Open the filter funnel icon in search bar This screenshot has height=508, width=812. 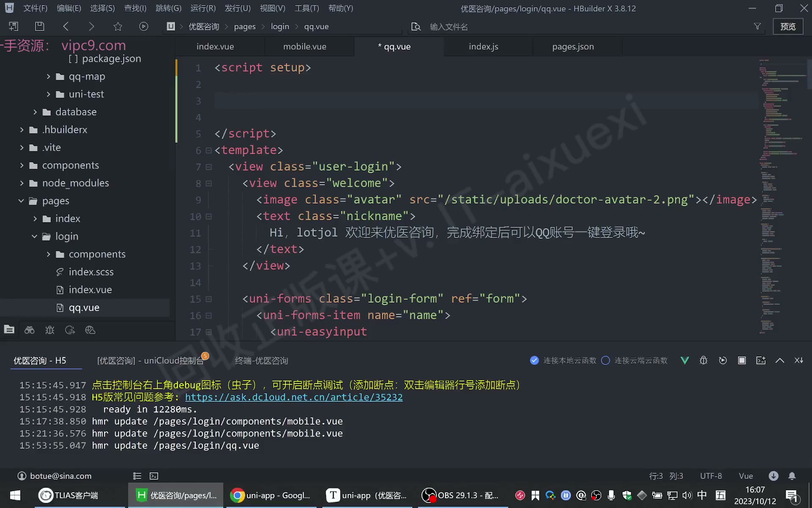click(757, 26)
